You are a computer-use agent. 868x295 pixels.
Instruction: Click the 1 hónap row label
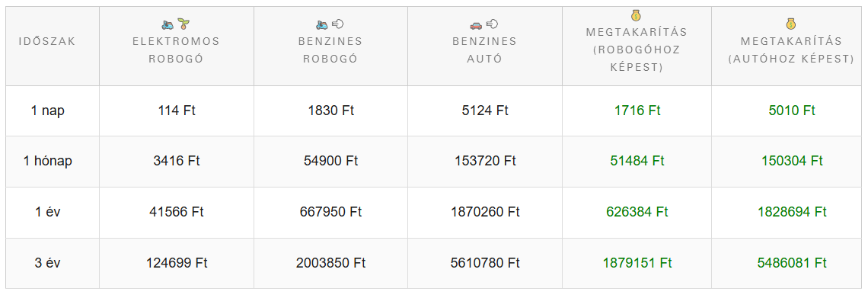pos(48,162)
